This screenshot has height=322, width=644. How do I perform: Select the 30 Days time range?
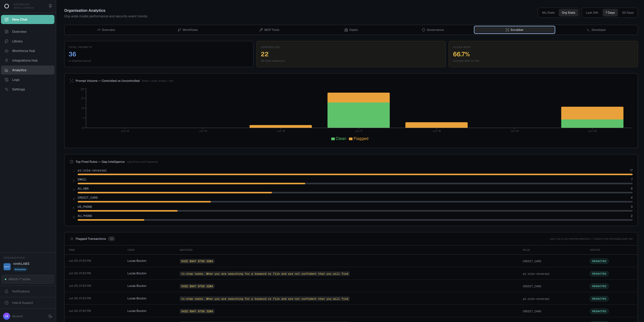(628, 13)
